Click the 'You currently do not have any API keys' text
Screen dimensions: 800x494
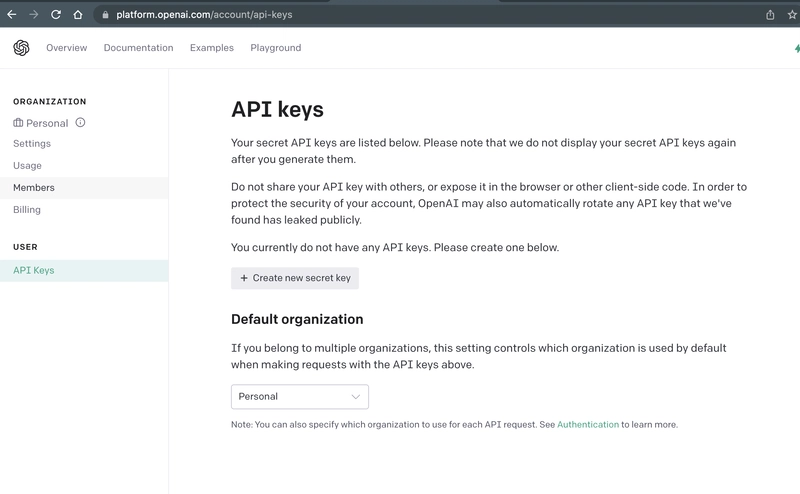coord(395,248)
